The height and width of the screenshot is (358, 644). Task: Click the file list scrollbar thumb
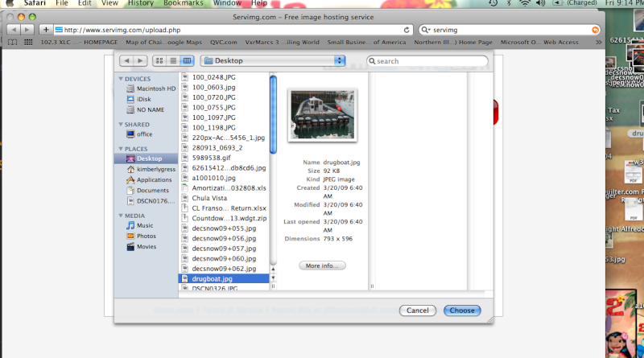point(273,114)
